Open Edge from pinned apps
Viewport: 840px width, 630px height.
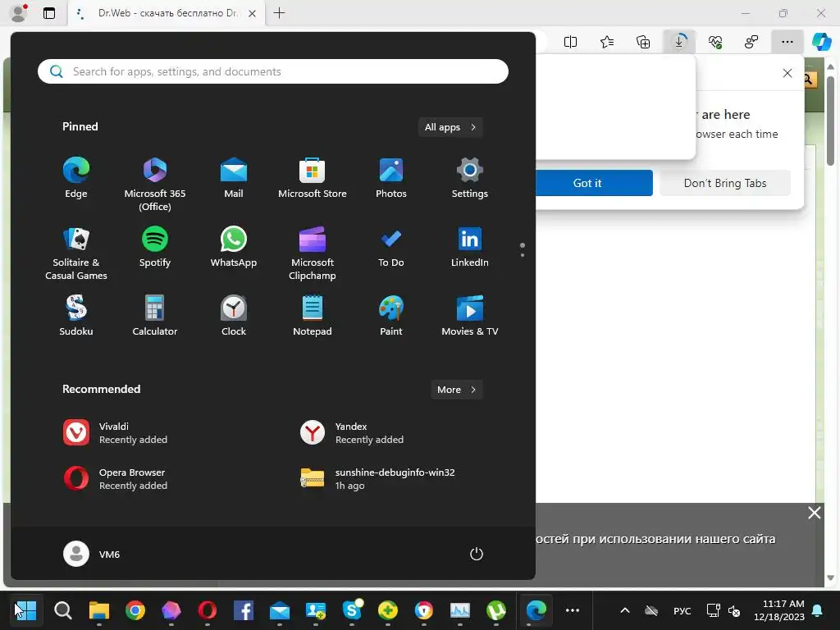click(x=76, y=178)
